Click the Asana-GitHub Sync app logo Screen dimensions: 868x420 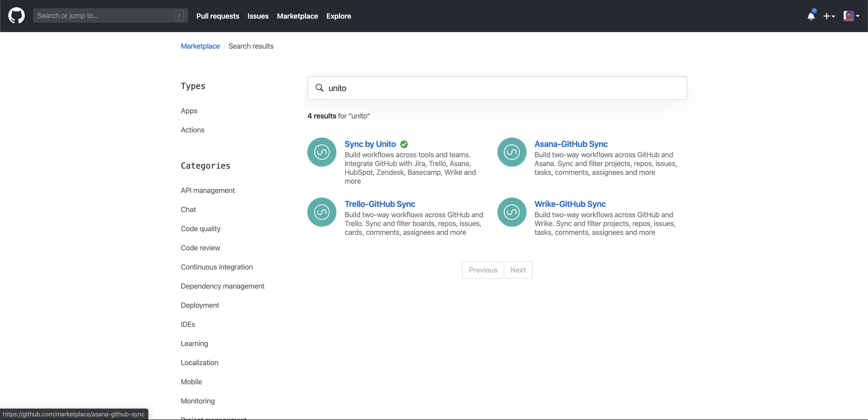[512, 152]
